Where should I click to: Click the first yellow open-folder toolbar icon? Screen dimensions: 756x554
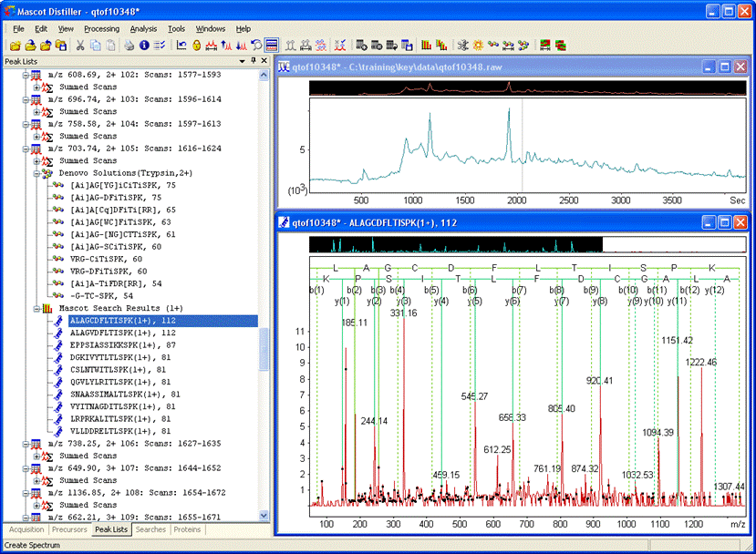(x=15, y=46)
